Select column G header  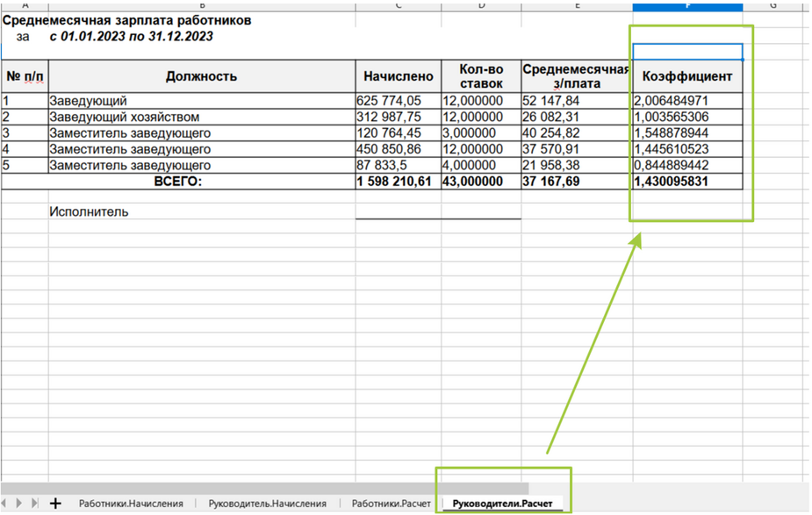[772, 5]
